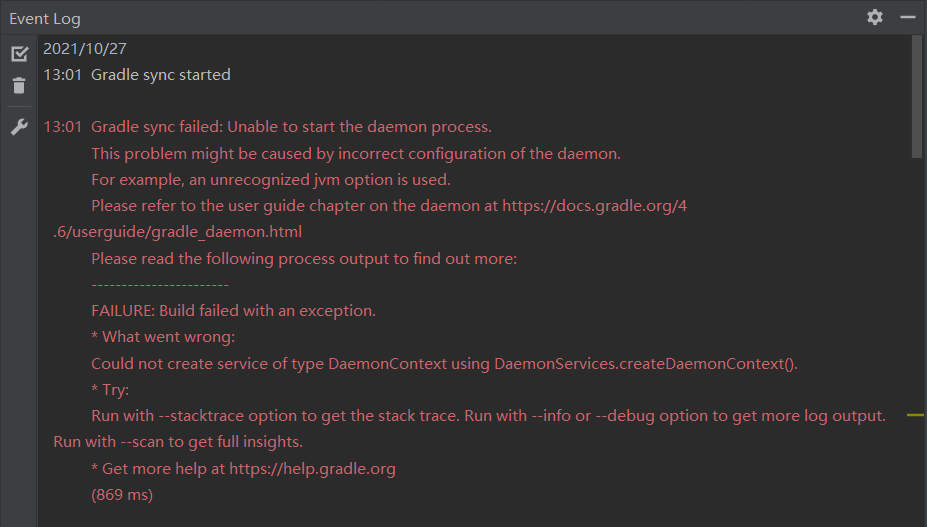Click the '* What went wrong:' line
This screenshot has width=927, height=527.
coord(163,337)
